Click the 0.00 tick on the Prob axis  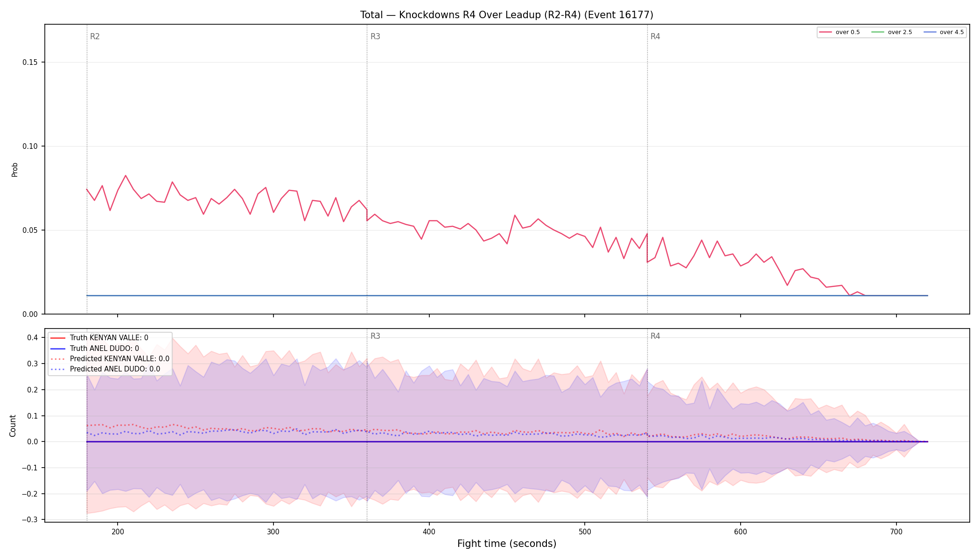coord(30,315)
